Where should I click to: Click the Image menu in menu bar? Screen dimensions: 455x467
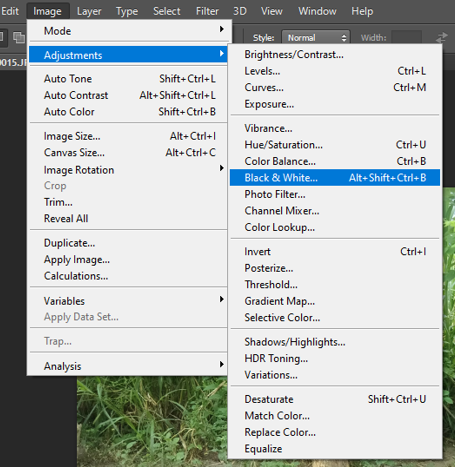[x=47, y=11]
